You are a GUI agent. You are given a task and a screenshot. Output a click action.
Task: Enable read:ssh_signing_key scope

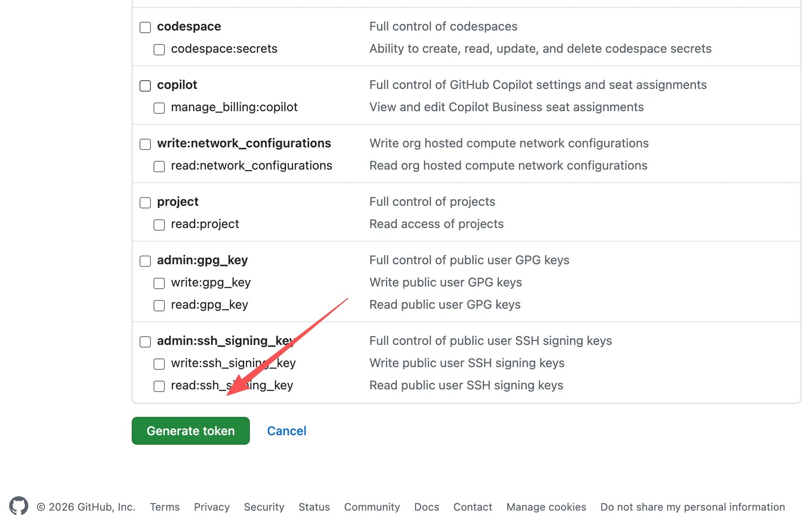(x=159, y=386)
